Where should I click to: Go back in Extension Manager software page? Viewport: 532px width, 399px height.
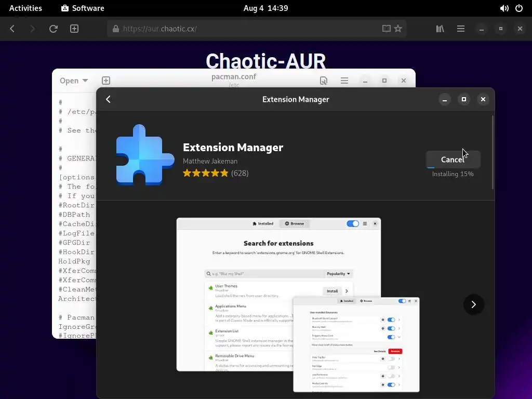108,99
